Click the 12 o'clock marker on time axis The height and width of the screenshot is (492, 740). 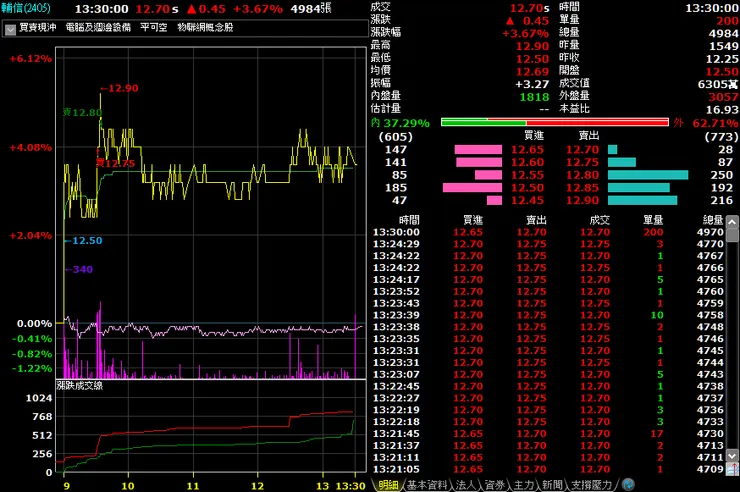258,486
